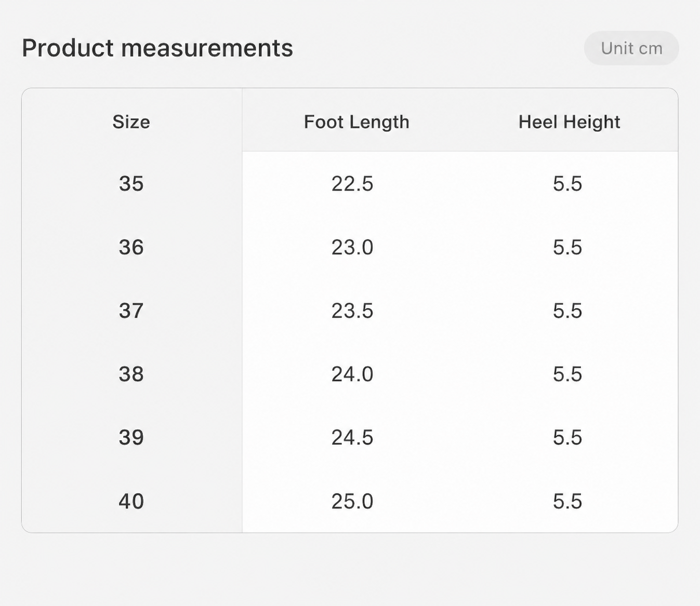Select the size 36 row label

(x=131, y=247)
